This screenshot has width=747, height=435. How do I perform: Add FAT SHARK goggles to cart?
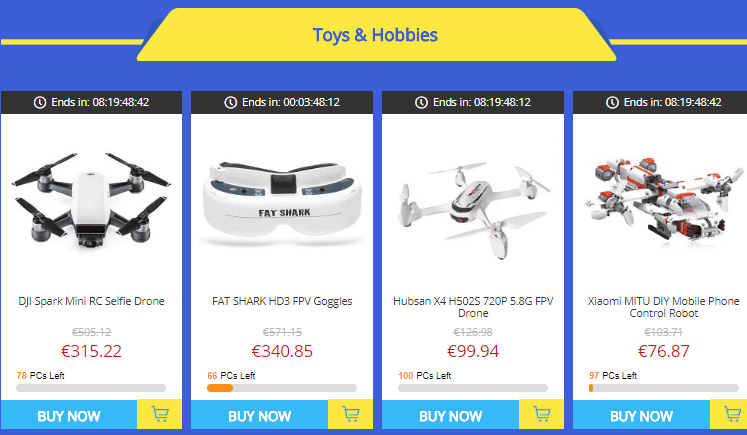(x=351, y=414)
